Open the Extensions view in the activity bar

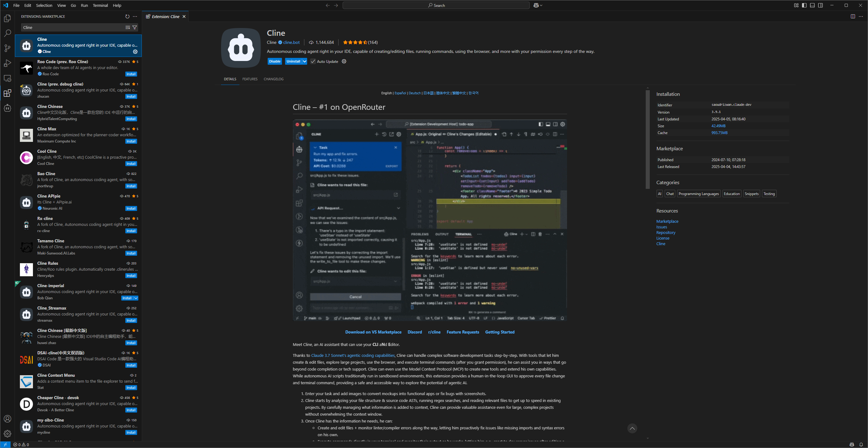(x=7, y=93)
